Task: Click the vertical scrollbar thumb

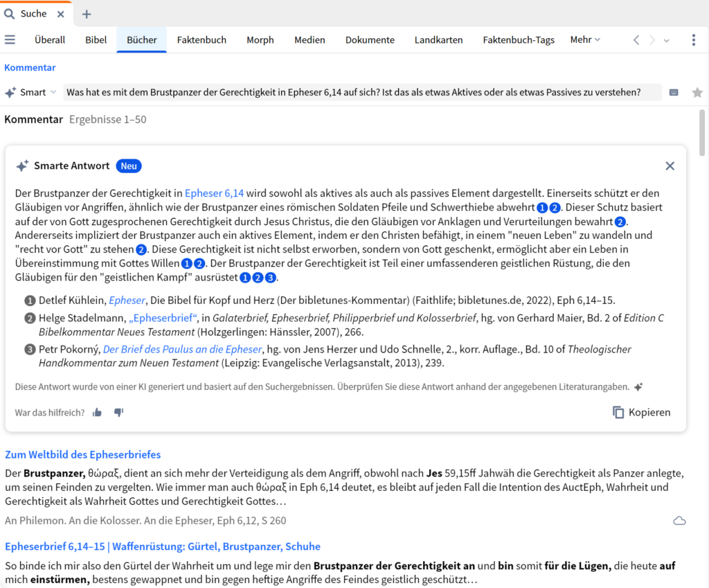Action: point(702,132)
